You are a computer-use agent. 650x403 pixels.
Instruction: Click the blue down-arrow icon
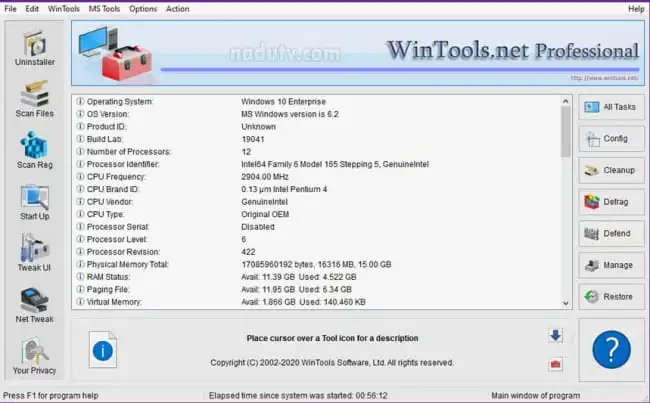[555, 335]
